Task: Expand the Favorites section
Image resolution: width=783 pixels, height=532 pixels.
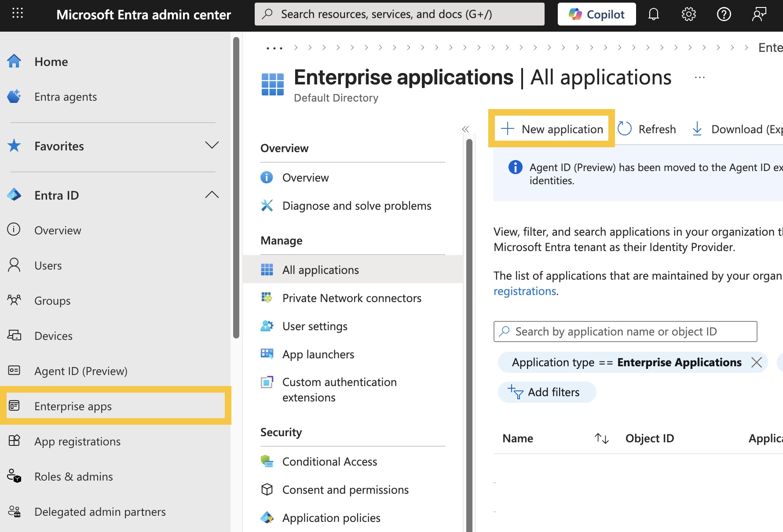Action: point(212,146)
